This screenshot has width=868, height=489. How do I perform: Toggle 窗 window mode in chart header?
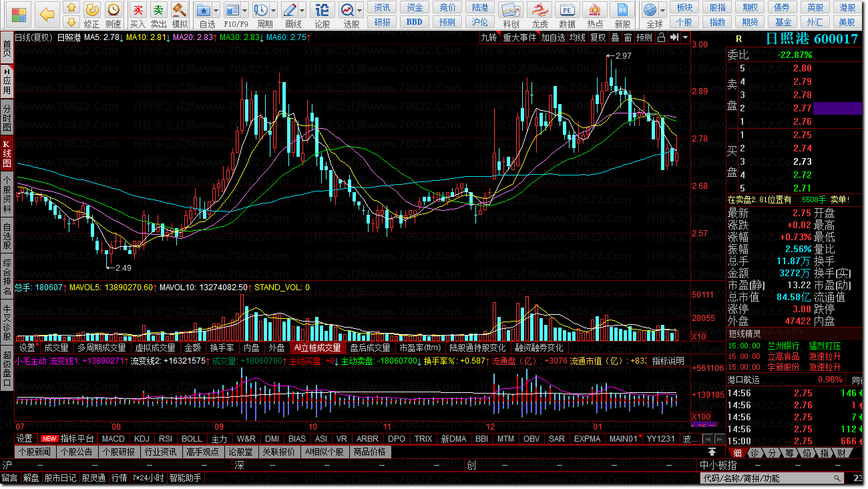(628, 37)
